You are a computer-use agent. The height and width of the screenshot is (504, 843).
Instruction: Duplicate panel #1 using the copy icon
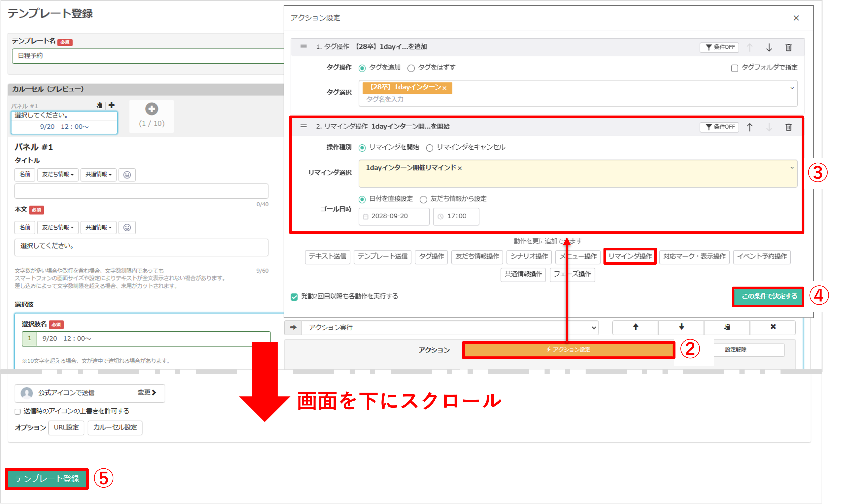tap(99, 105)
